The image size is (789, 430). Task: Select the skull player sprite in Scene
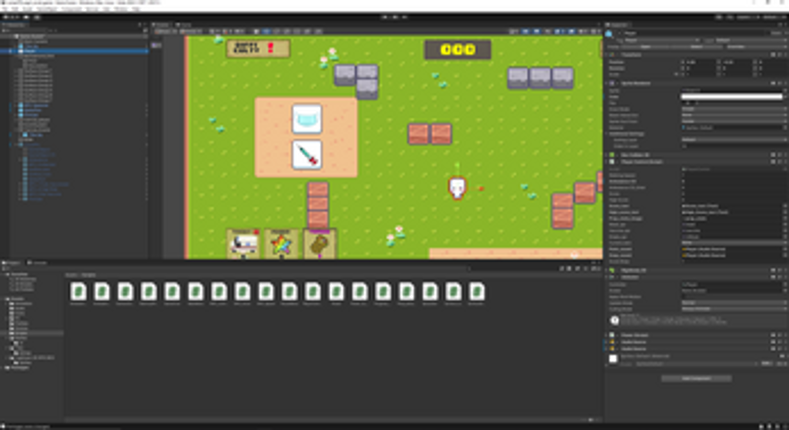tap(457, 188)
